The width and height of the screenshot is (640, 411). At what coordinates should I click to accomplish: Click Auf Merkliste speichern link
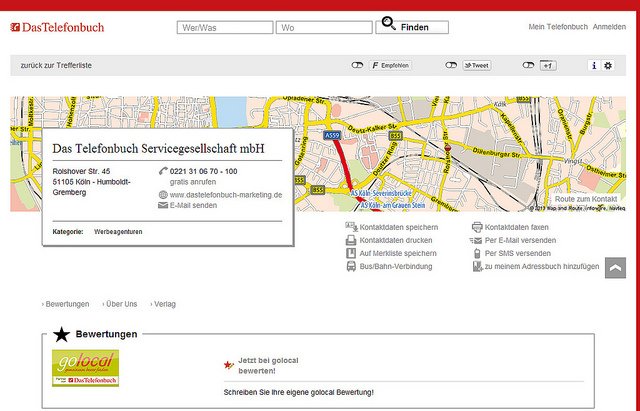click(398, 253)
